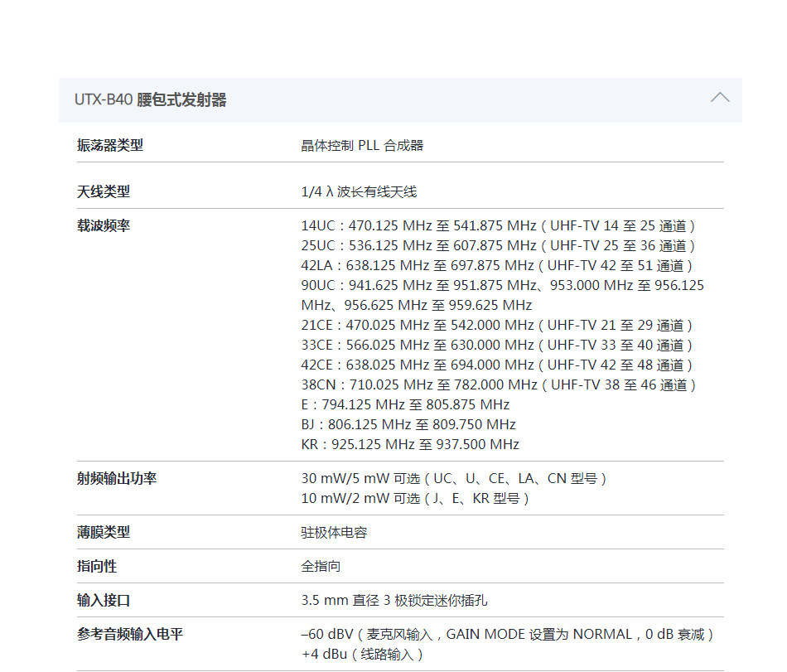787x672 pixels.
Task: Select the +4 dBu 线路输入 line
Action: pyautogui.click(x=362, y=655)
